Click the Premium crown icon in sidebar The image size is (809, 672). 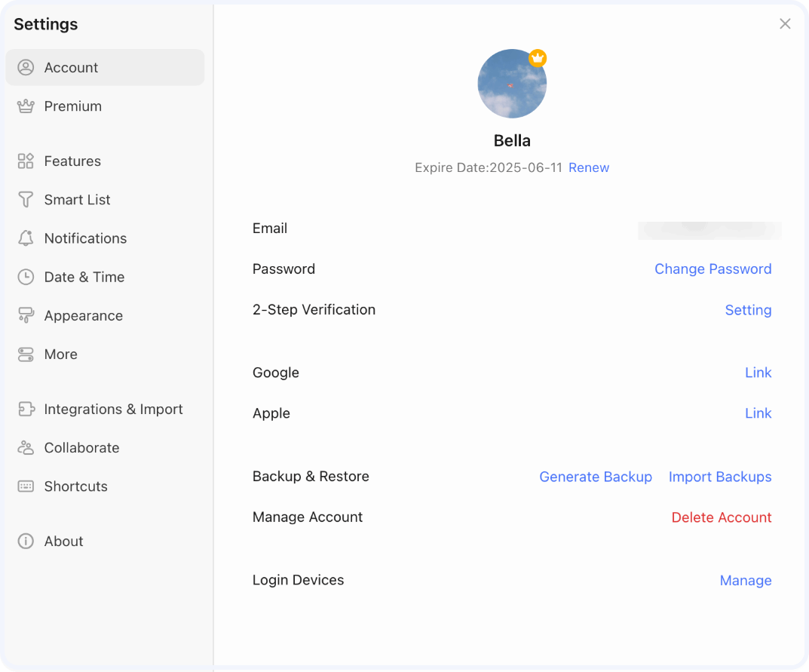coord(26,106)
